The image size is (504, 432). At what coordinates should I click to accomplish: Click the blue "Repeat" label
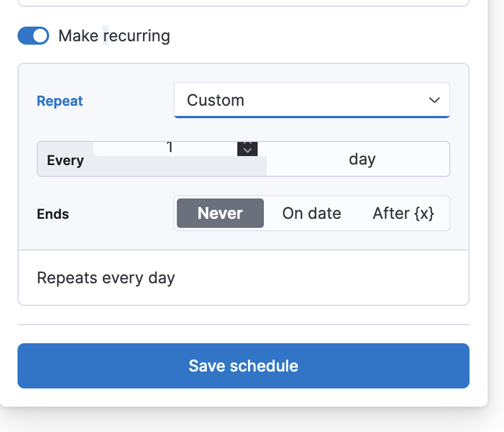point(60,101)
